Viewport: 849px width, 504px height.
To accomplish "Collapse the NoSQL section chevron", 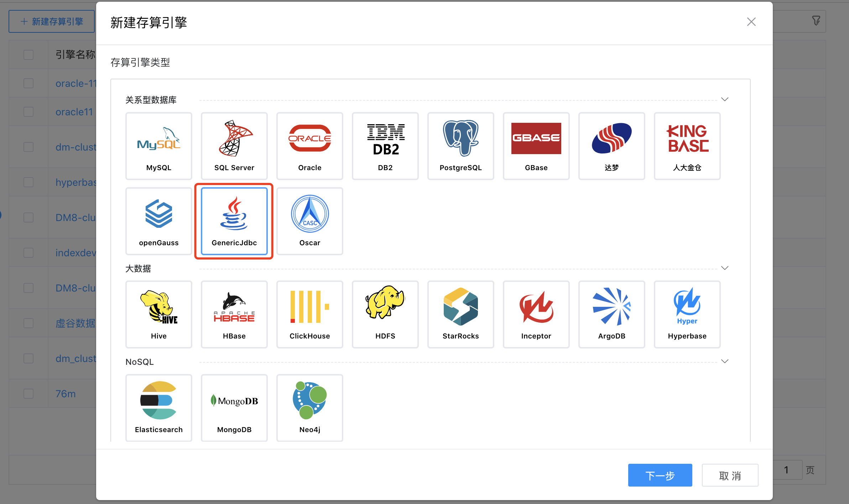I will 725,361.
